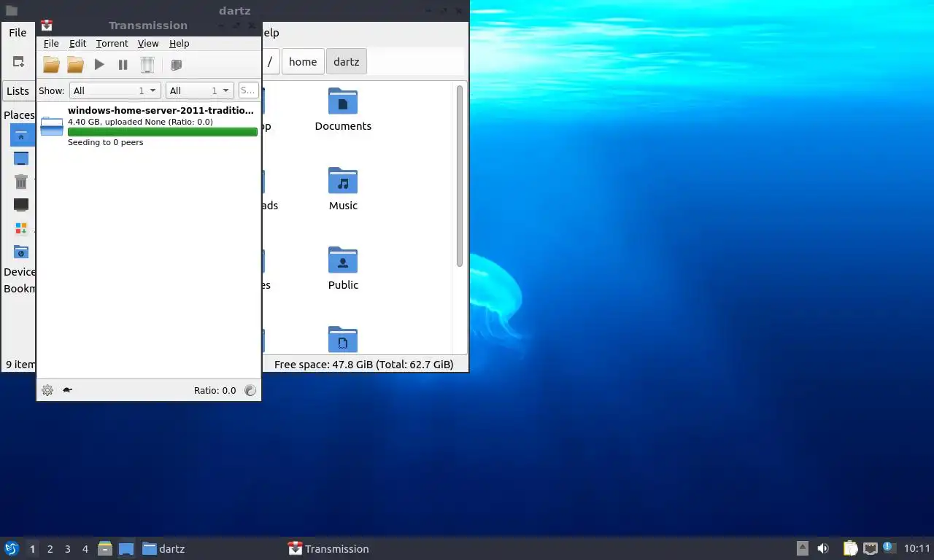Toggle the turtle alternative speed limits
The width and height of the screenshot is (934, 560).
[x=67, y=390]
